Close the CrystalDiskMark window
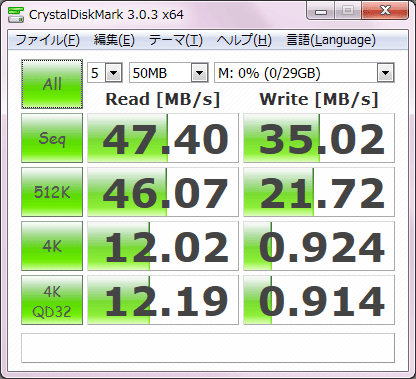The height and width of the screenshot is (379, 416). [x=385, y=11]
